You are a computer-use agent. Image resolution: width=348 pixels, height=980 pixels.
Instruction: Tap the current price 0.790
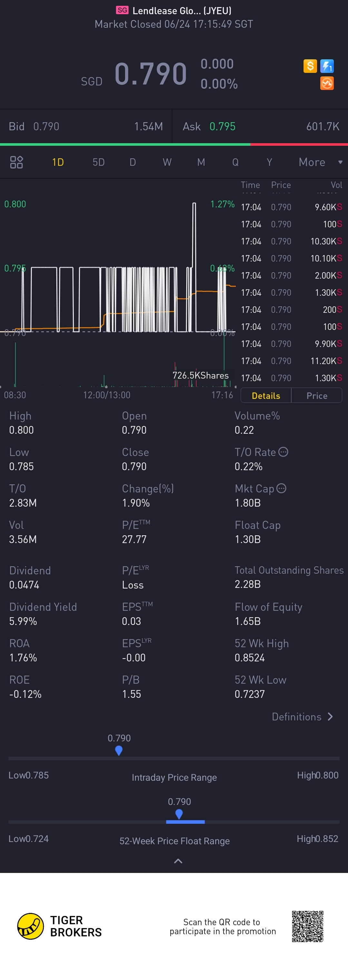pyautogui.click(x=150, y=74)
